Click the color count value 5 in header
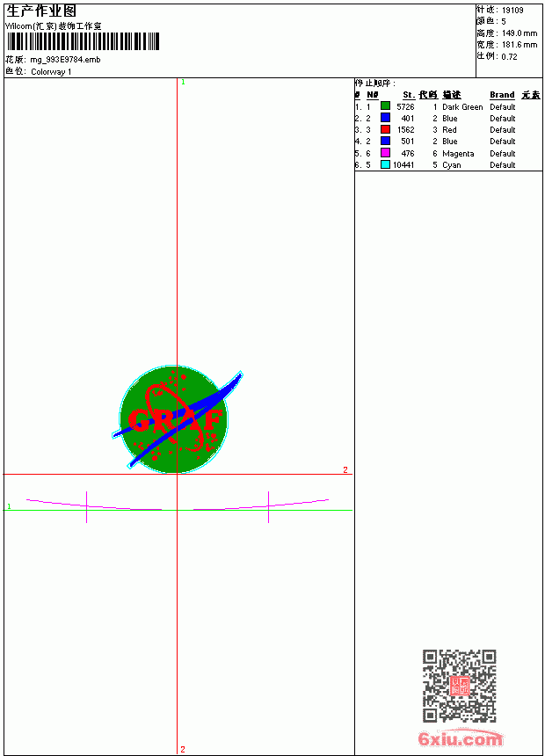The height and width of the screenshot is (756, 545). 504,22
